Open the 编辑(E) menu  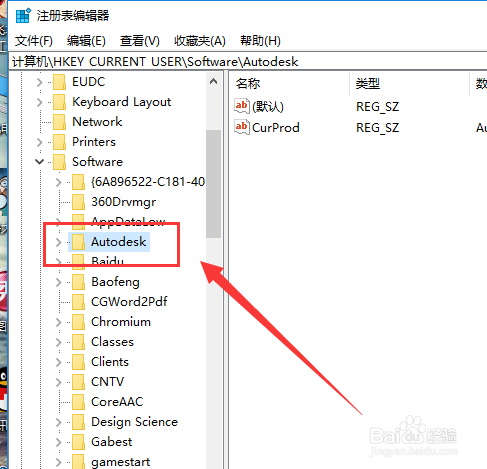[x=86, y=41]
